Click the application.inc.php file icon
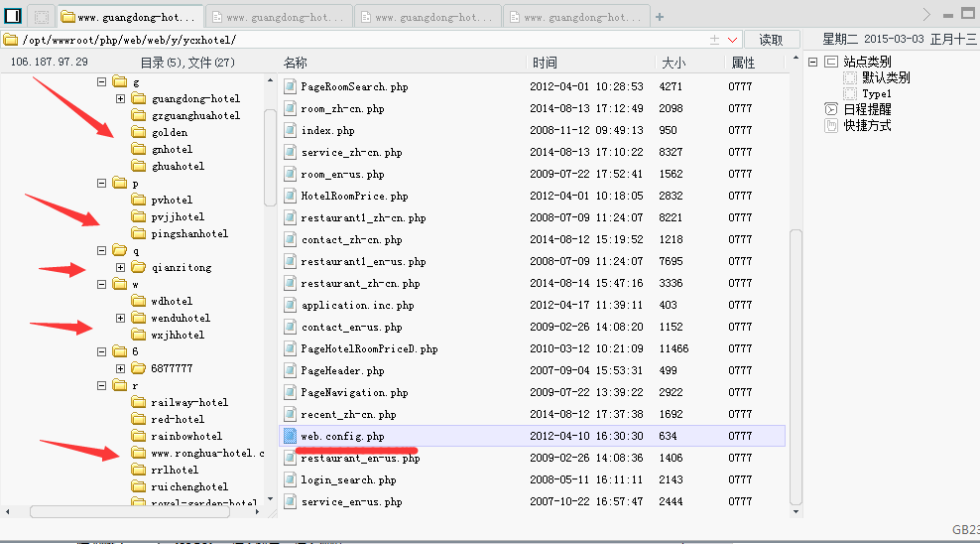Image resolution: width=980 pixels, height=544 pixels. 290,305
